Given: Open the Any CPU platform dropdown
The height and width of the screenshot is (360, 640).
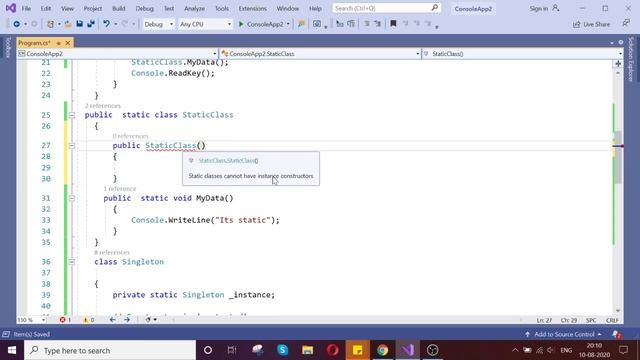Looking at the screenshot, I should 205,24.
